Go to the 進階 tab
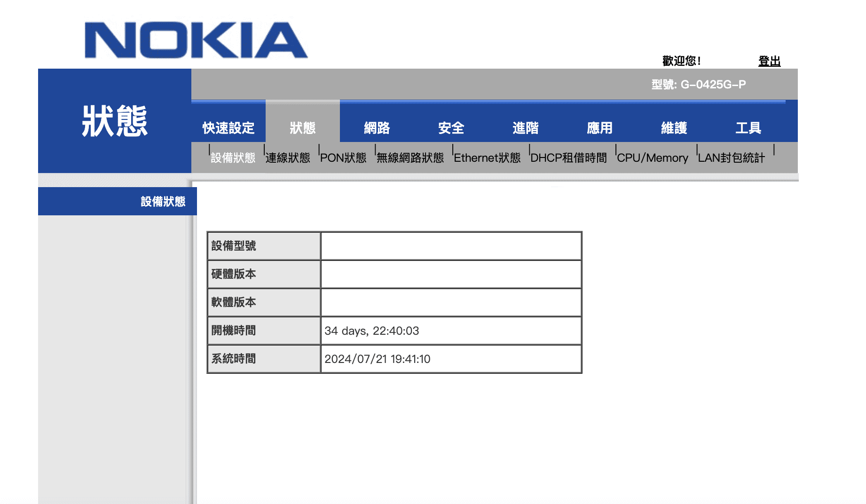The height and width of the screenshot is (504, 866). (x=526, y=127)
